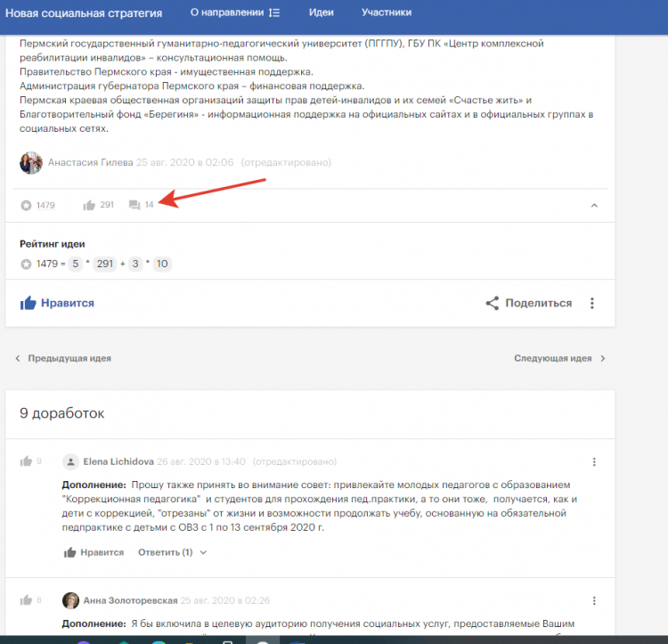Click the star rating icon showing 1479
Screen dimensions: 668x644
pos(26,206)
